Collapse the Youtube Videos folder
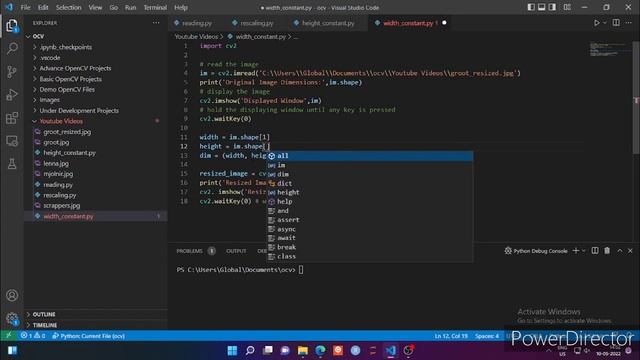640x360 pixels. [x=61, y=121]
